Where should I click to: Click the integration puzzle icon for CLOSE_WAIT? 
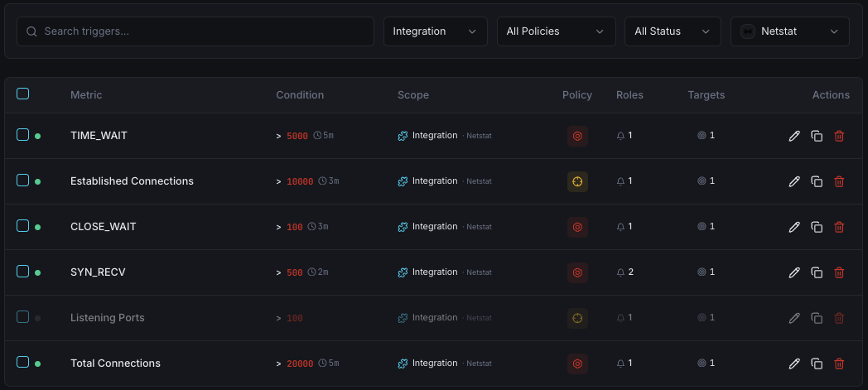coord(403,227)
